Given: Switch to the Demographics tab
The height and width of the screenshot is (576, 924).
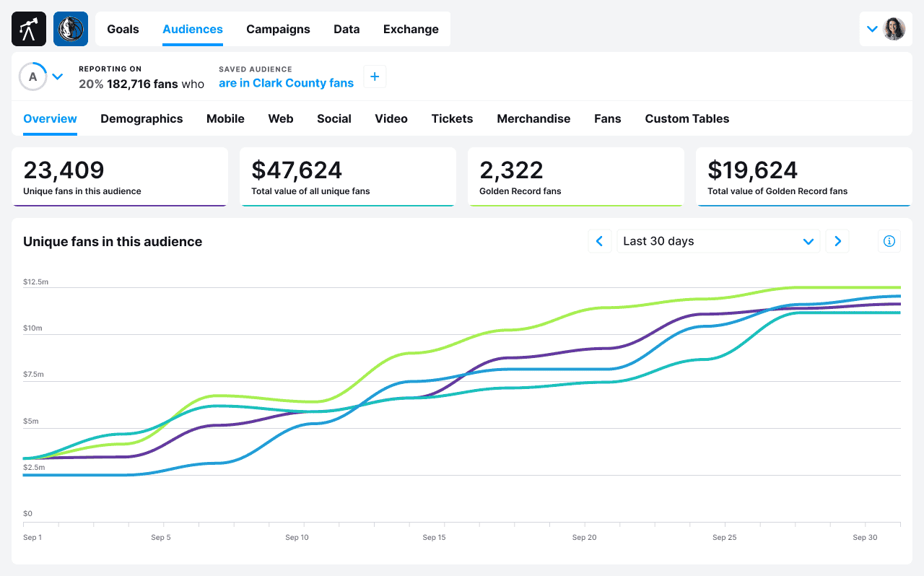Looking at the screenshot, I should pyautogui.click(x=141, y=118).
